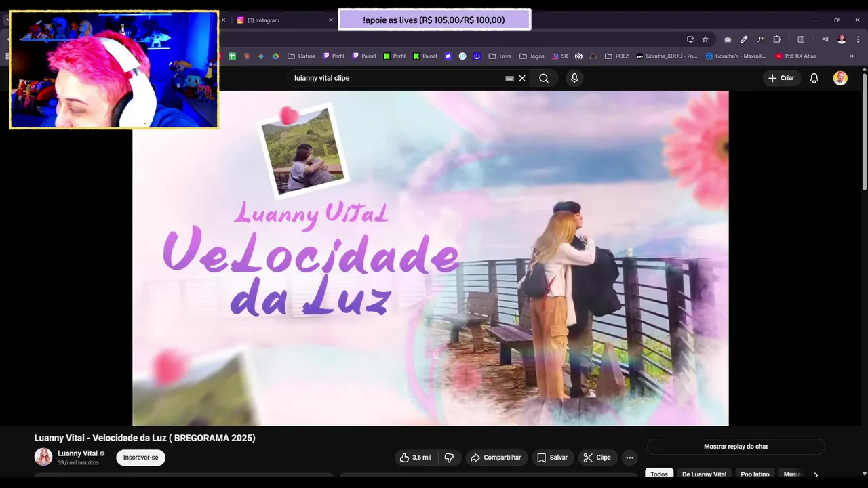
Task: Bookmark this page with star icon
Action: [x=705, y=39]
